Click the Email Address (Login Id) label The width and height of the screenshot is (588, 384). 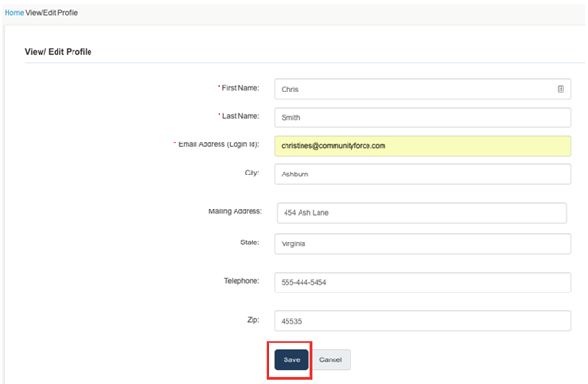[x=219, y=144]
